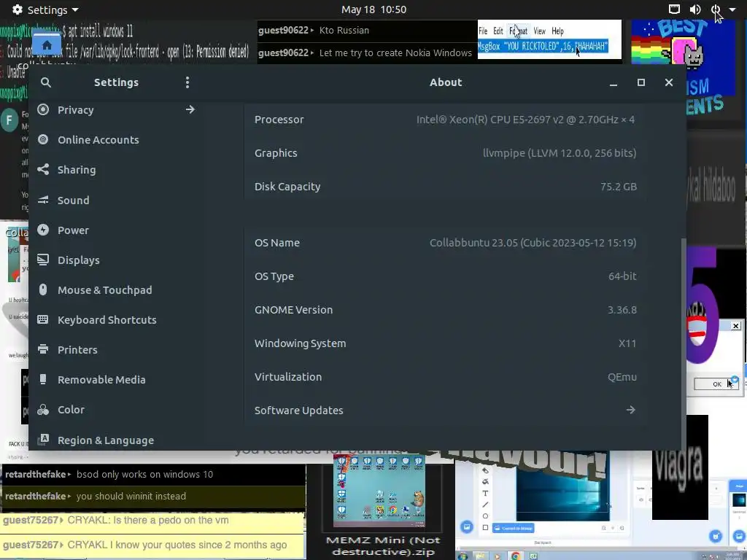
Task: Click the Displays icon
Action: [x=43, y=260]
